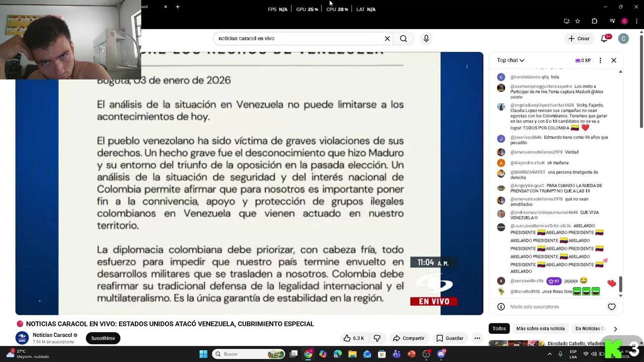This screenshot has height=362, width=644.
Task: Open Microsoft Teams from the taskbar
Action: pos(396,354)
